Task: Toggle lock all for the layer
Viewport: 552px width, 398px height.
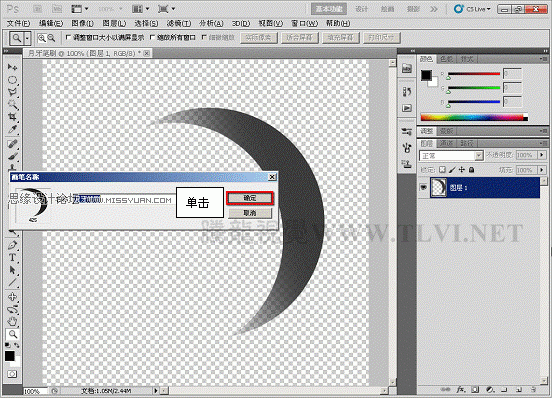Action: pos(471,170)
